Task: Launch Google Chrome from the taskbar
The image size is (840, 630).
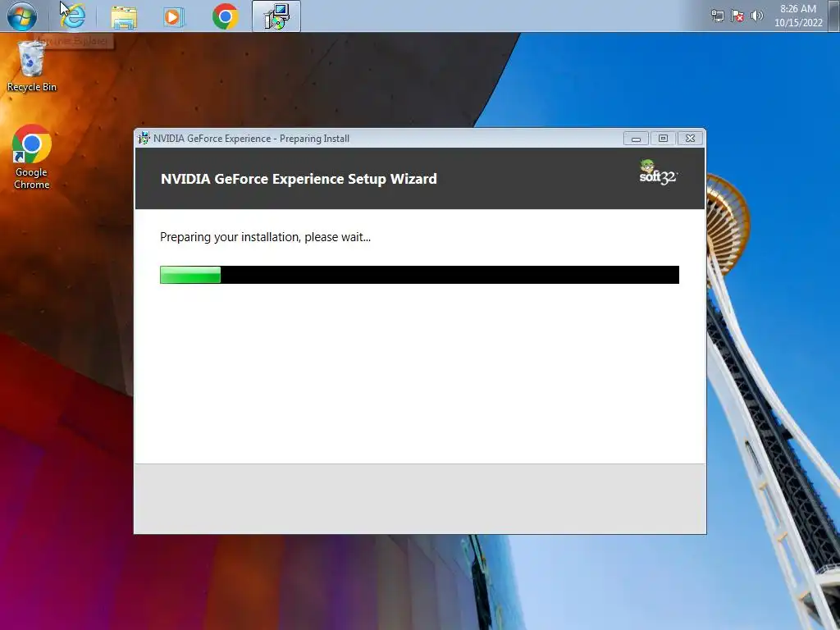Action: click(225, 16)
